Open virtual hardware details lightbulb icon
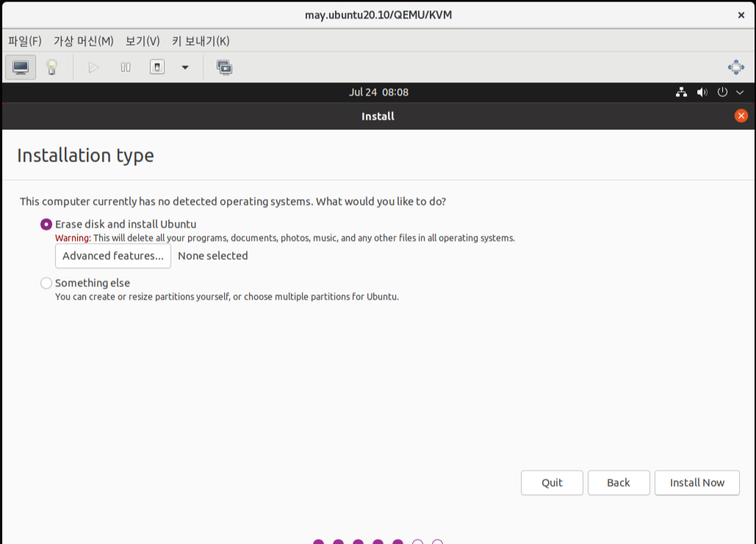This screenshot has width=756, height=544. click(x=51, y=68)
